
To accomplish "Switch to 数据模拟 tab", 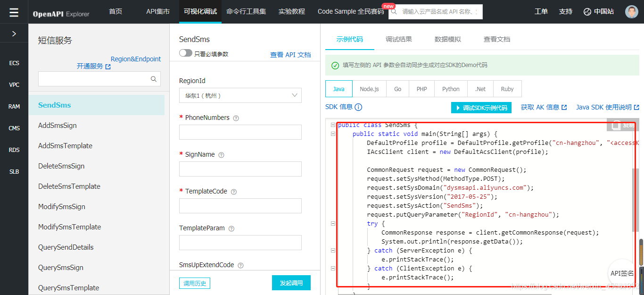I will coord(448,39).
